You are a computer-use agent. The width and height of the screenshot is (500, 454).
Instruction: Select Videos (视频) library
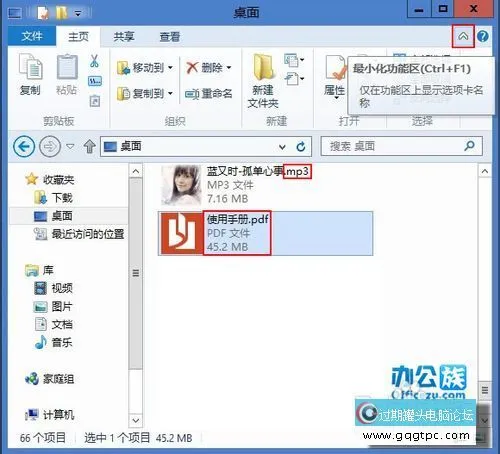coord(53,288)
